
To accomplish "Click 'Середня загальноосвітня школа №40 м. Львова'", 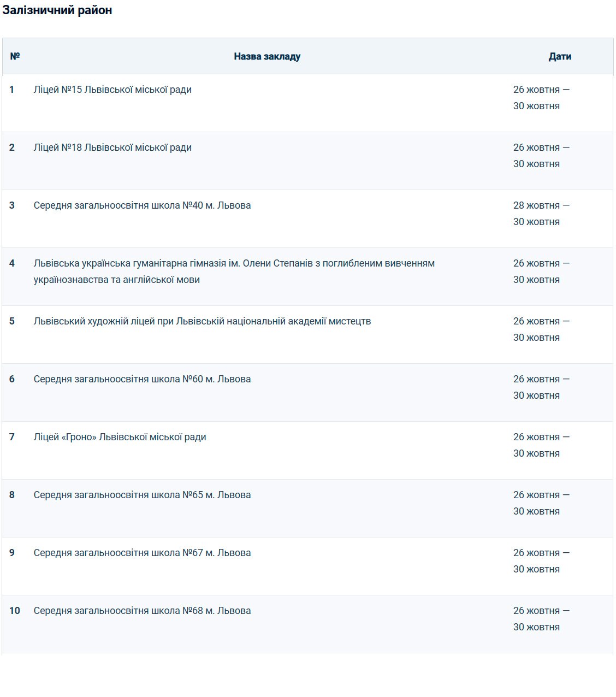I will [142, 205].
